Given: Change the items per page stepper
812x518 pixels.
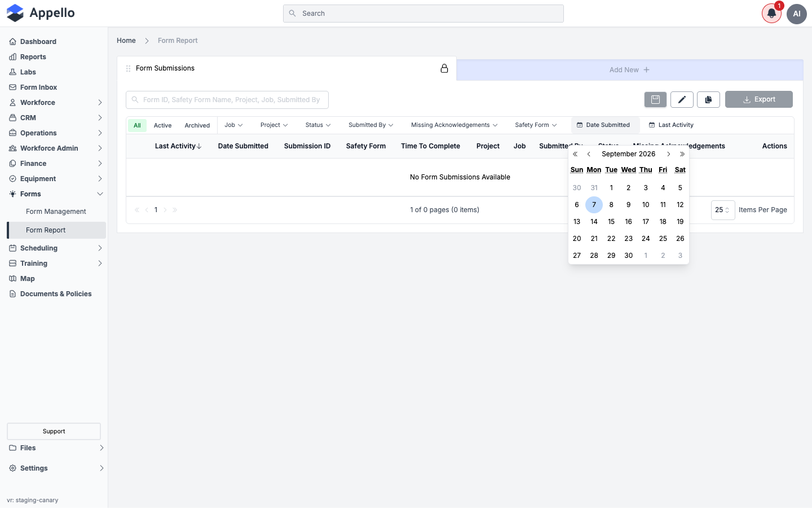Looking at the screenshot, I should 723,210.
